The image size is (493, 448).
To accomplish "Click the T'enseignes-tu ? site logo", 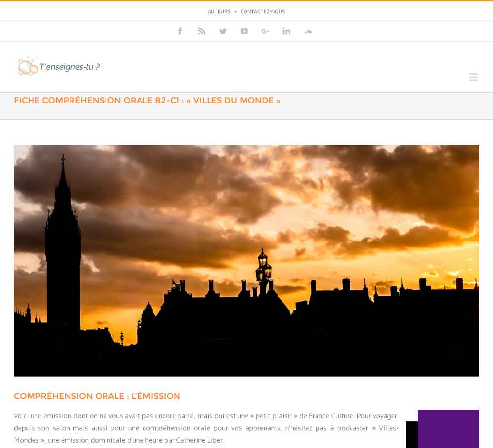I will pyautogui.click(x=59, y=67).
